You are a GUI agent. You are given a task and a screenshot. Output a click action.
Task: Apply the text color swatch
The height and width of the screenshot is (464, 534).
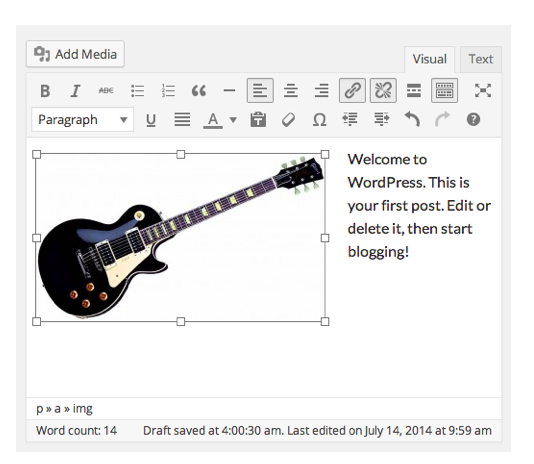click(213, 120)
